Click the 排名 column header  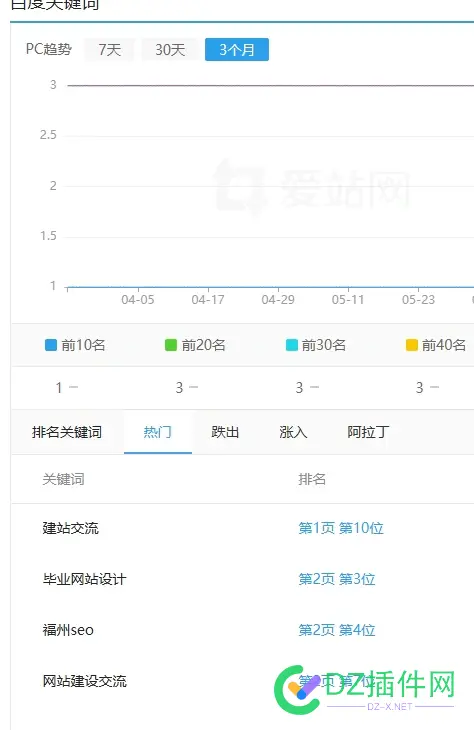(x=312, y=479)
